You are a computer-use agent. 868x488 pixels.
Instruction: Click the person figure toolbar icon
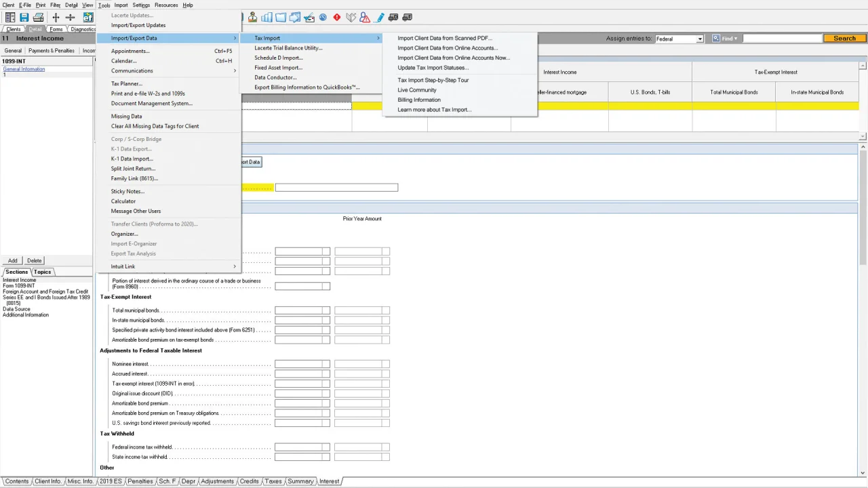pyautogui.click(x=252, y=17)
